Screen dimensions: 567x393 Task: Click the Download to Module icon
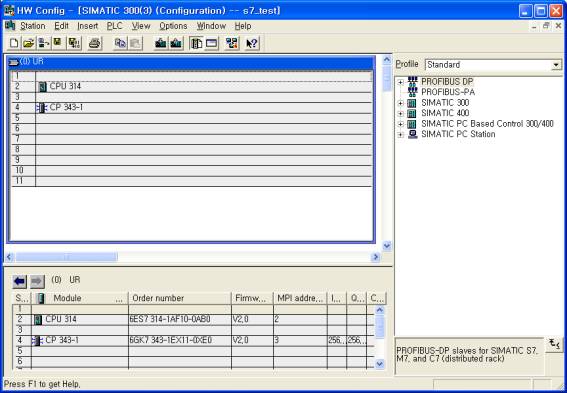(x=161, y=43)
